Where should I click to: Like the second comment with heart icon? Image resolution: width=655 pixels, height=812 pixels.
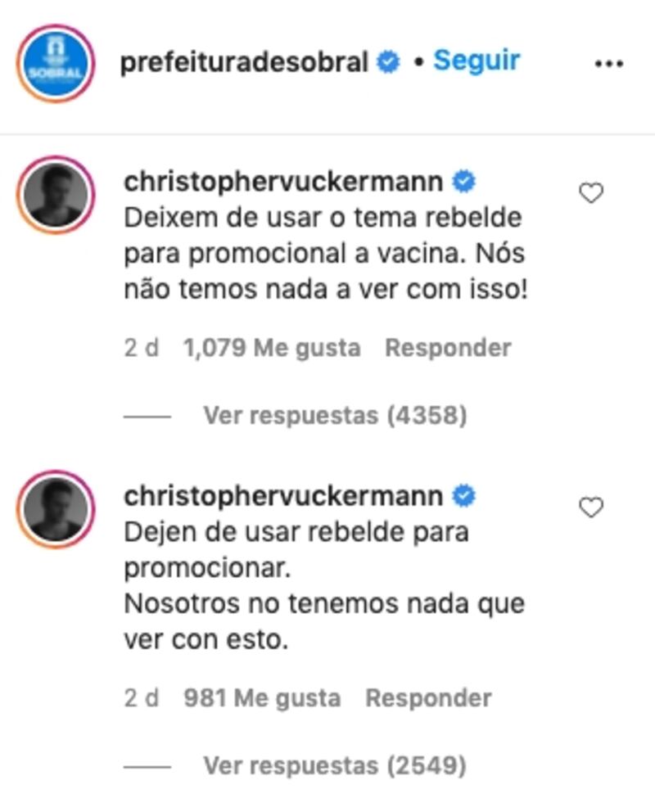point(591,508)
